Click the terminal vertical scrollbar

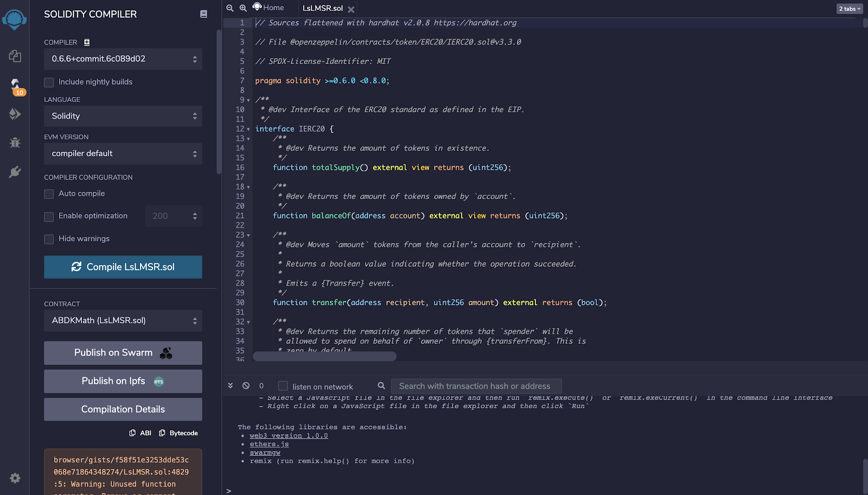865,476
